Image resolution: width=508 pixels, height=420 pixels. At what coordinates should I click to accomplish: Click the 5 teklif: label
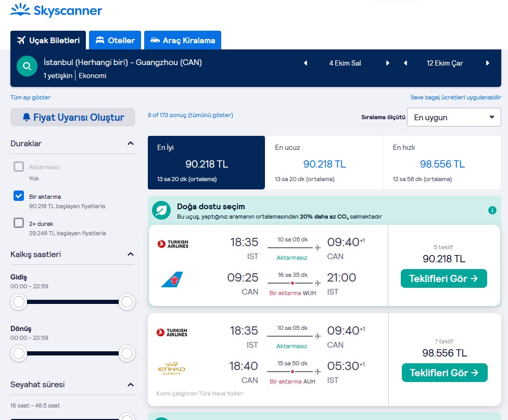click(x=444, y=247)
